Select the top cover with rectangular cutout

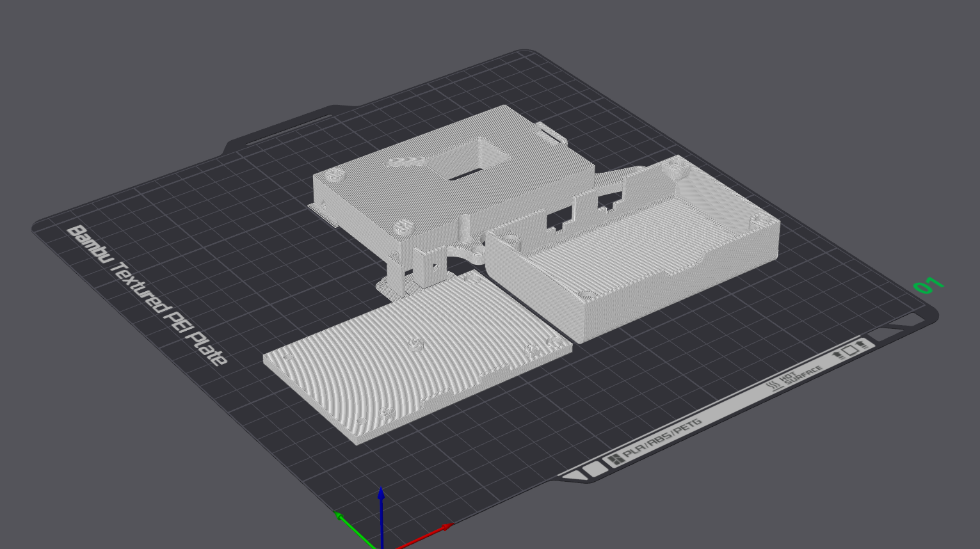(454, 186)
